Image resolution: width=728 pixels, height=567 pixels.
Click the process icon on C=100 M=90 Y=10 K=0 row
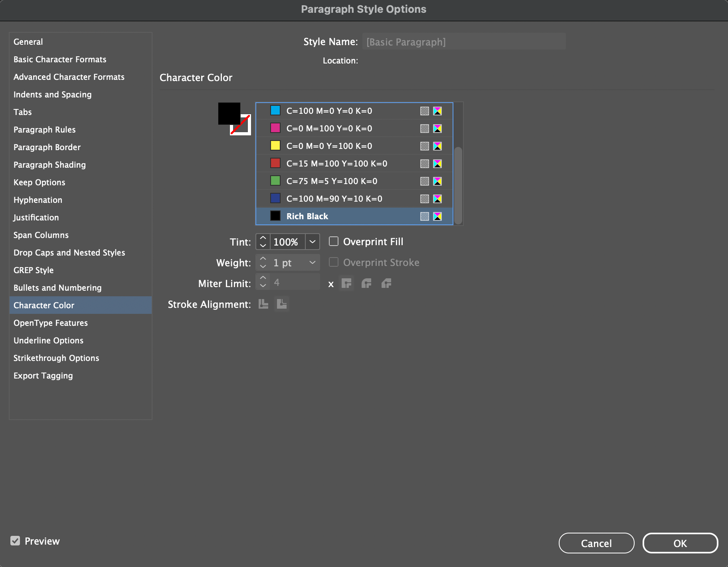(425, 199)
